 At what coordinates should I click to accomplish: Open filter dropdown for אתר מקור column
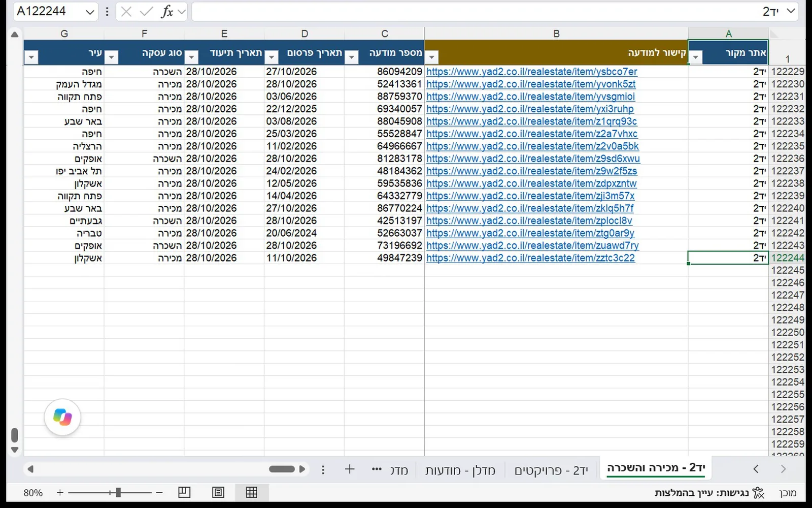tap(696, 57)
